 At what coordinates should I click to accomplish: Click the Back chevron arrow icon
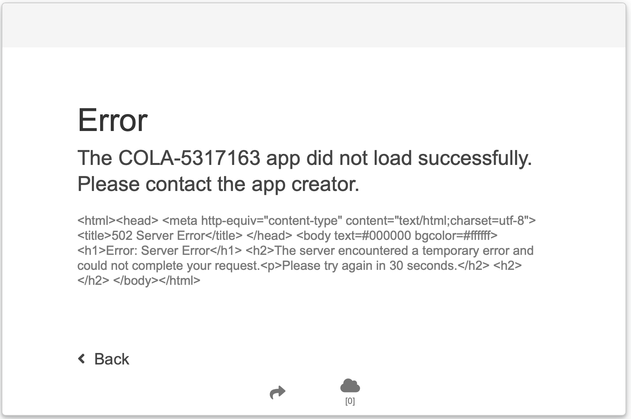(x=82, y=359)
